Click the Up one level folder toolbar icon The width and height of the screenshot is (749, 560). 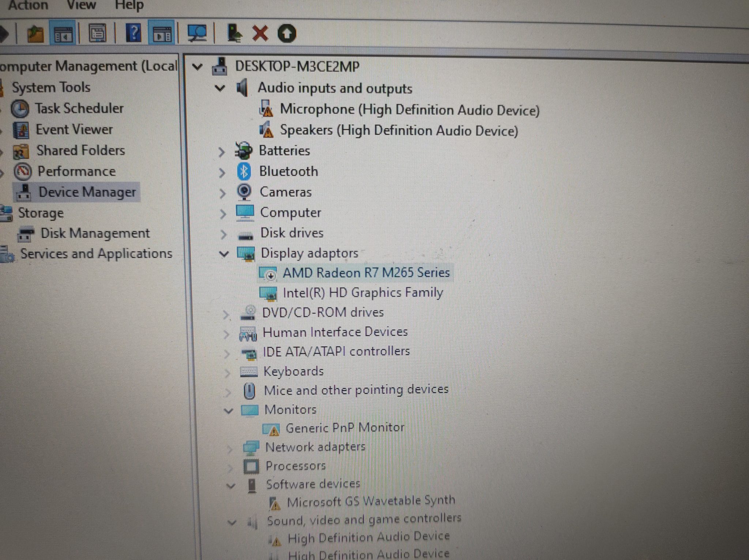pos(35,34)
